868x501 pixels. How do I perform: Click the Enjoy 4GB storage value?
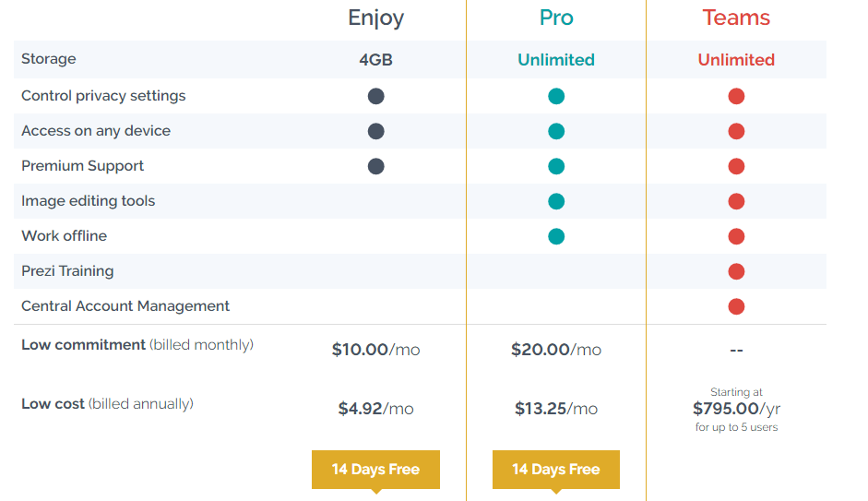click(x=375, y=60)
